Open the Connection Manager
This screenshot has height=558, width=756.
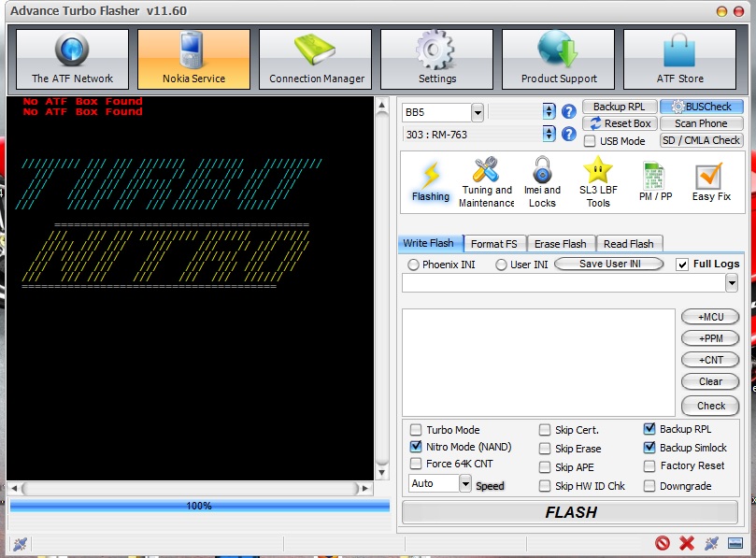tap(317, 59)
